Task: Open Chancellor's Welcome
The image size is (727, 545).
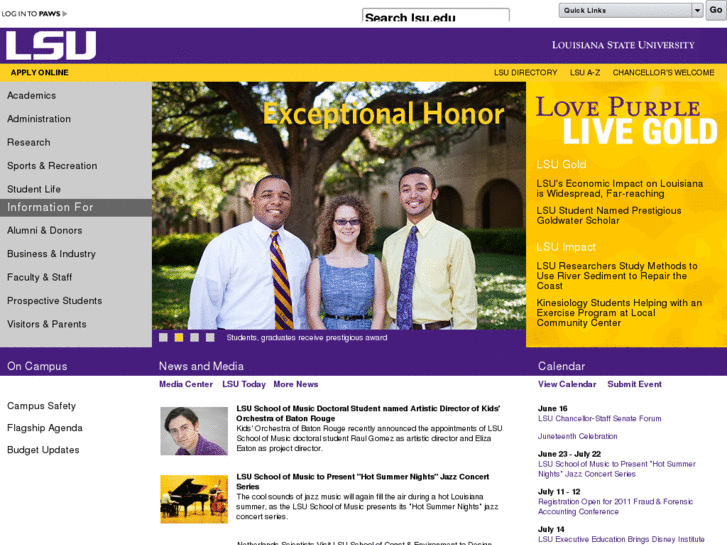Action: 663,72
